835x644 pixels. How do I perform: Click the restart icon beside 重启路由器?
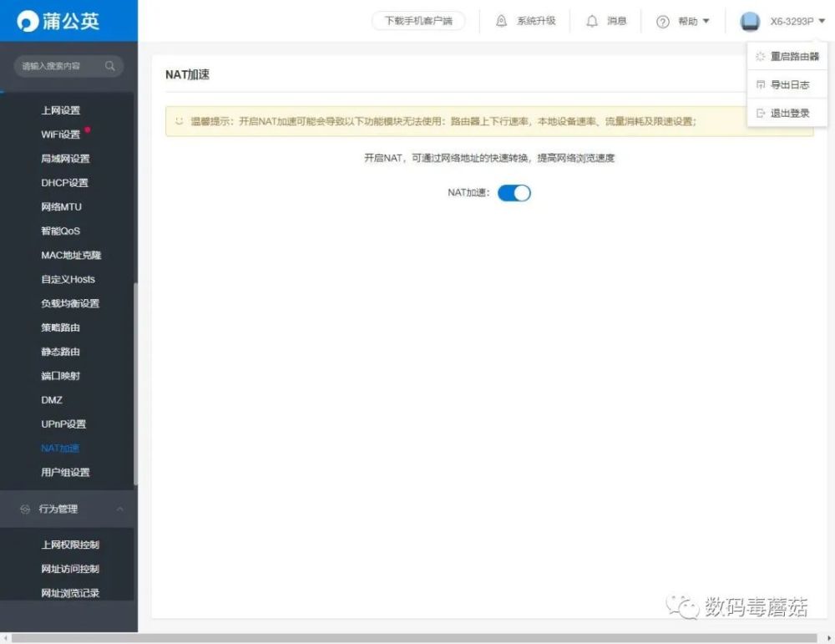pos(760,56)
